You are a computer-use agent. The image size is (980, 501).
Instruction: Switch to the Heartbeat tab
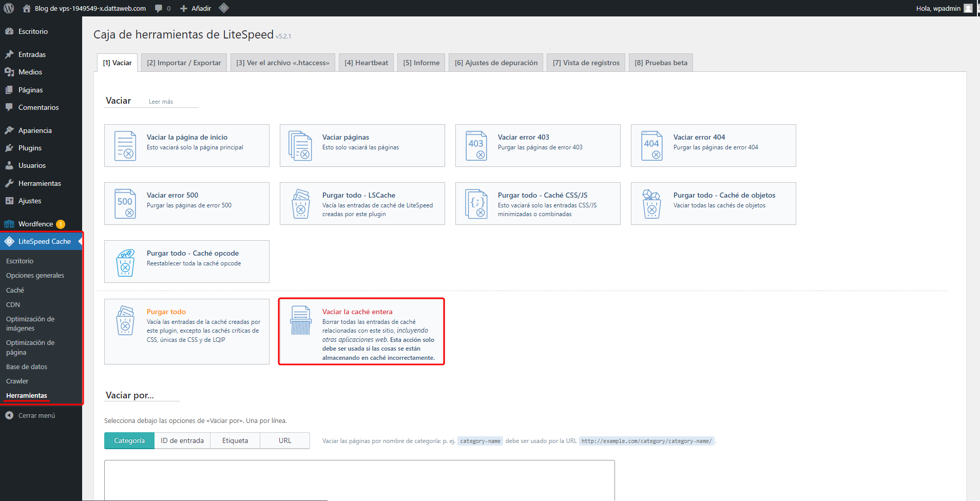click(x=366, y=63)
